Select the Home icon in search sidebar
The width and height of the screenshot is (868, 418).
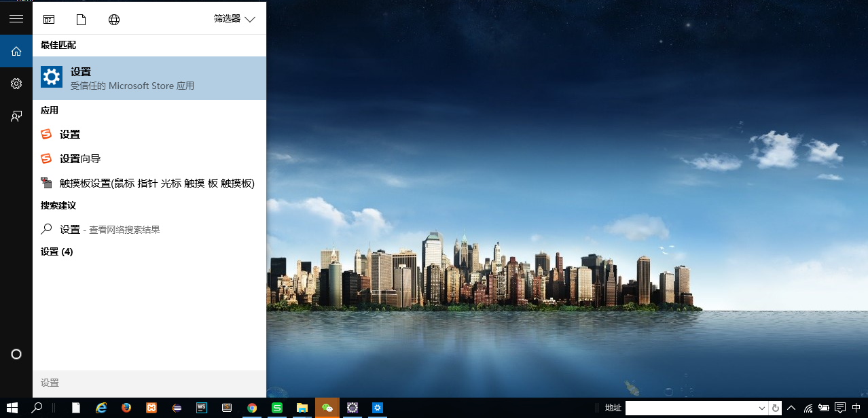point(16,51)
